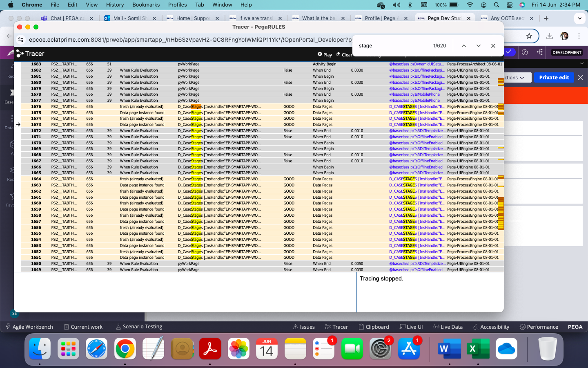
Task: Open System Settings from the Dock
Action: coord(380,349)
